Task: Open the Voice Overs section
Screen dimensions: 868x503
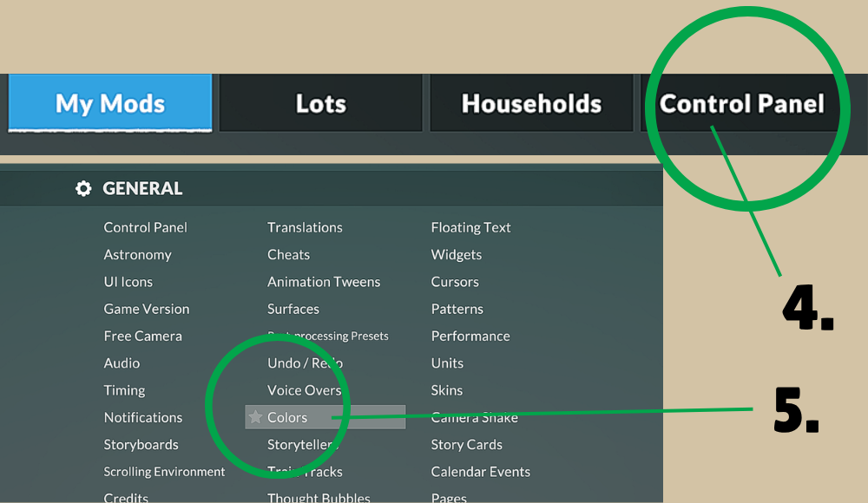Action: coord(305,390)
